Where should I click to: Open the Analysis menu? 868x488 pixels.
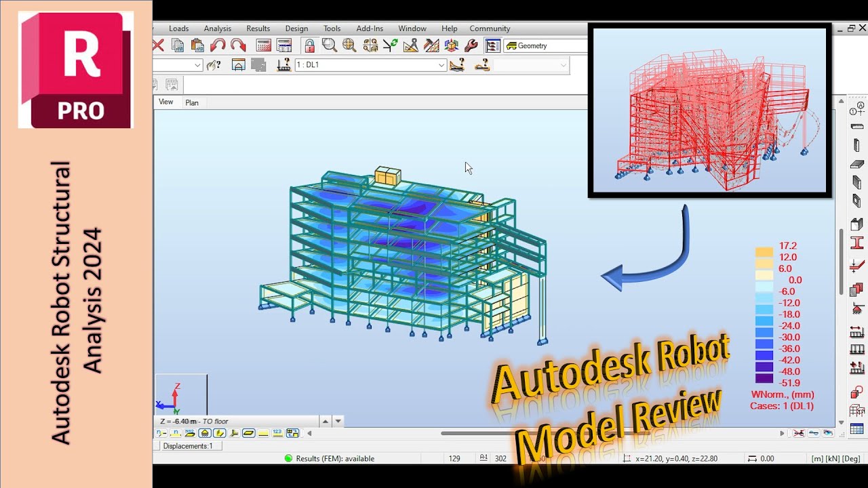tap(218, 28)
